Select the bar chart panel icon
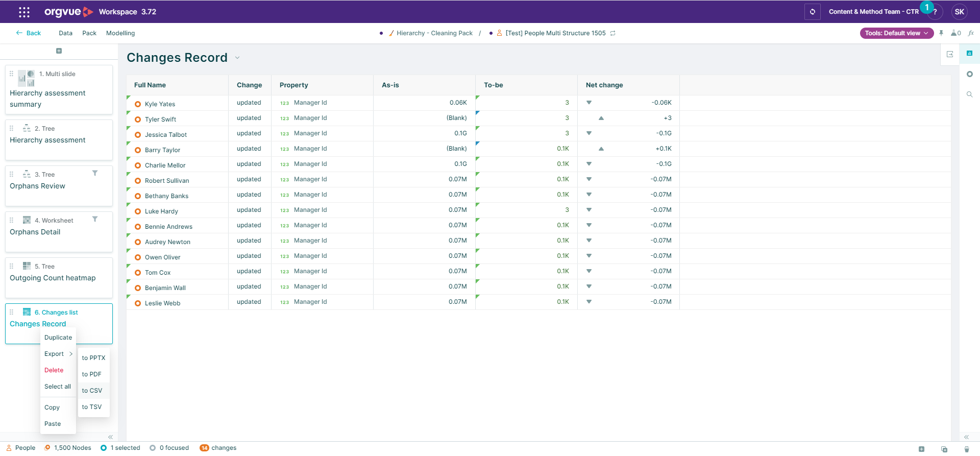 [969, 53]
